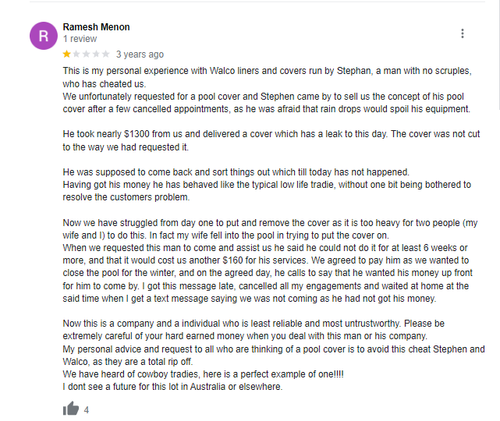Click the last gray rating star
The width and height of the screenshot is (500, 421).
(x=106, y=54)
